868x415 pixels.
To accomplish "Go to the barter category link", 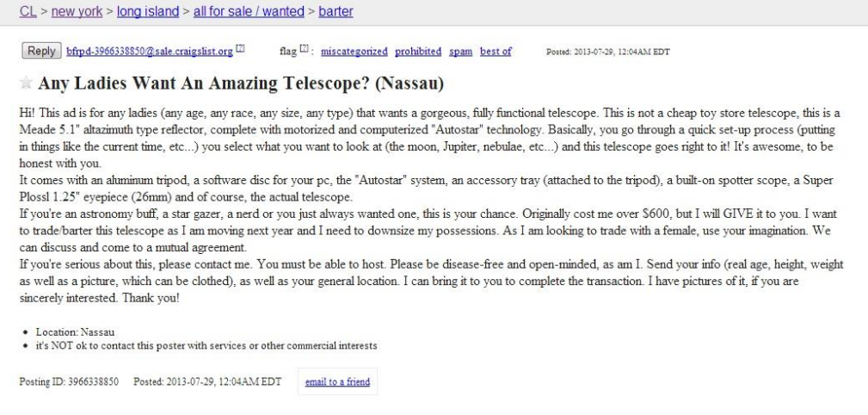I will coord(336,11).
